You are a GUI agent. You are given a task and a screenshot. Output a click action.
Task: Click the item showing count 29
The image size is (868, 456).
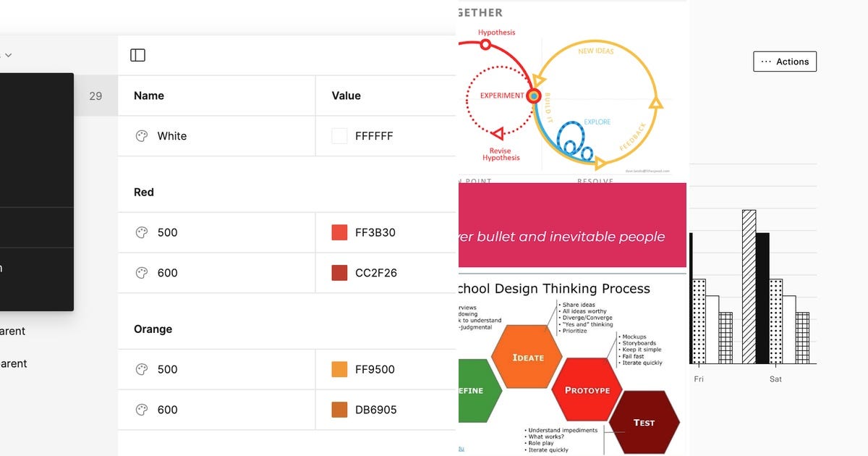[x=95, y=96]
